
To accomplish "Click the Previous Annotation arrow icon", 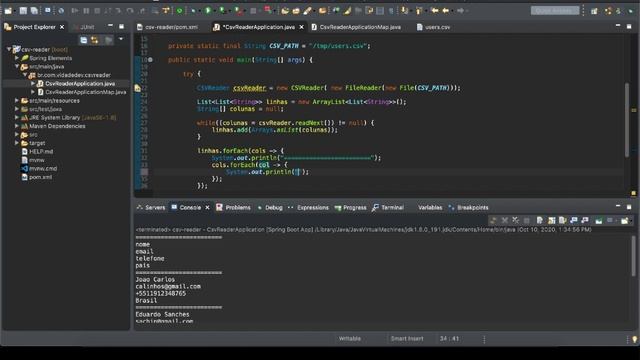I will [419, 11].
